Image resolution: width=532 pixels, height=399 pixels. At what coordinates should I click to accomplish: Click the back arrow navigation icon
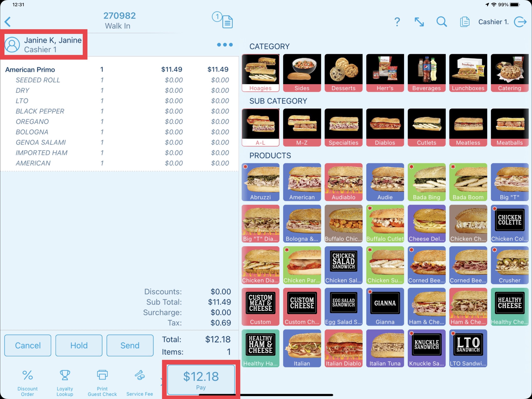click(9, 21)
